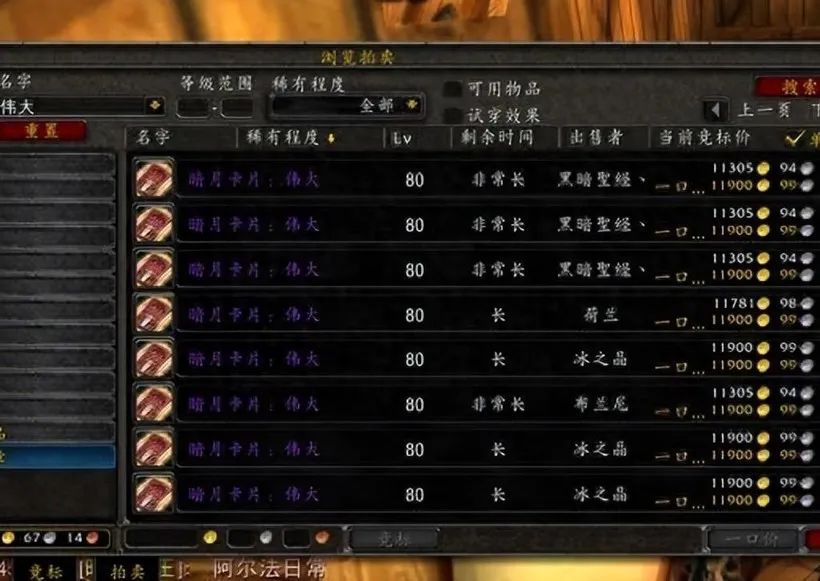Open the name field dropdown arrow
Image resolution: width=820 pixels, height=581 pixels.
pos(155,106)
